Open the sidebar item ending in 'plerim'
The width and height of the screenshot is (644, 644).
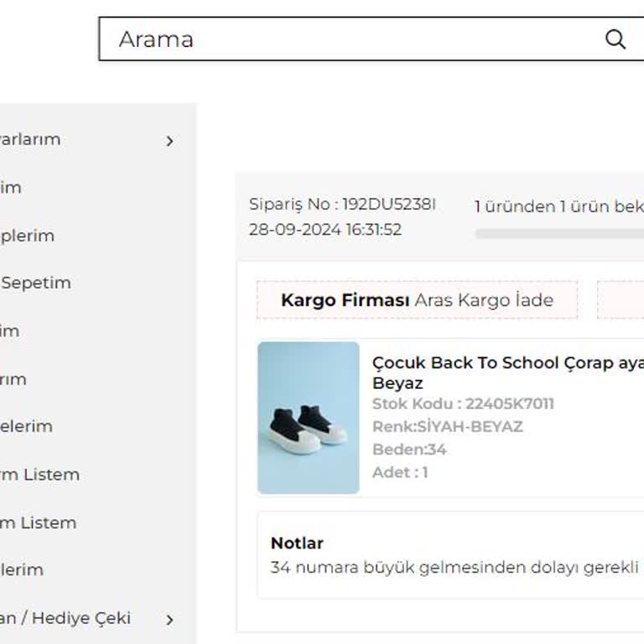click(29, 236)
